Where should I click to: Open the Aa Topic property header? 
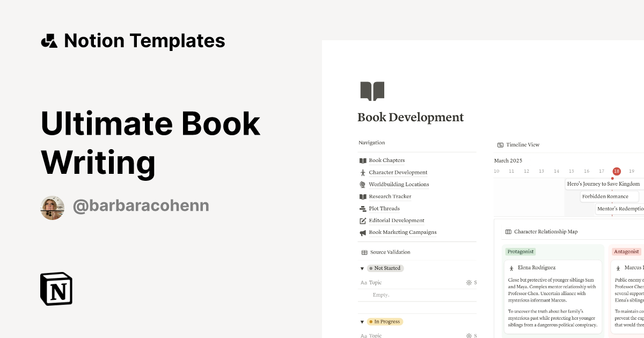(371, 282)
